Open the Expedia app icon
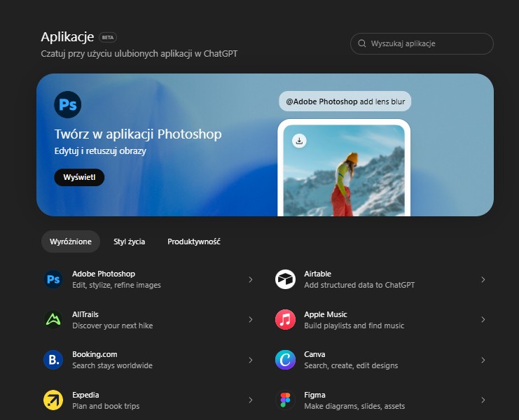The width and height of the screenshot is (519, 420). 53,400
